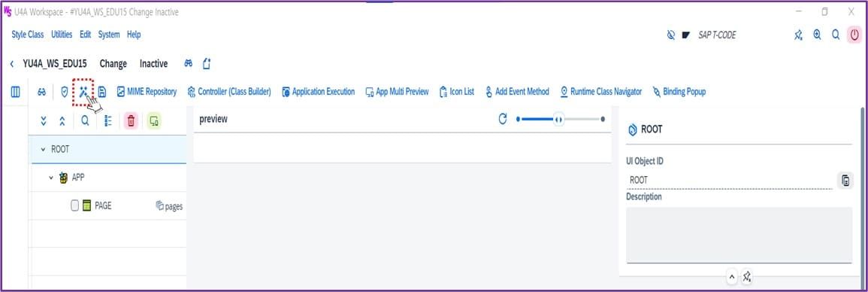Collapse the APP tree node
This screenshot has height=292, width=868.
[x=51, y=178]
